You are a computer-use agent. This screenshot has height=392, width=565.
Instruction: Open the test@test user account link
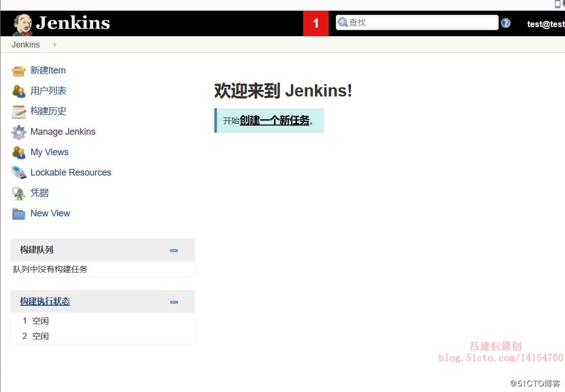point(546,24)
